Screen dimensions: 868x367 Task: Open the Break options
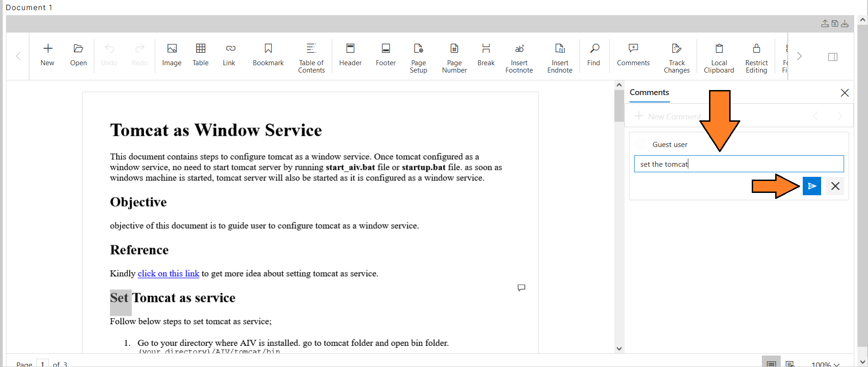pos(486,55)
